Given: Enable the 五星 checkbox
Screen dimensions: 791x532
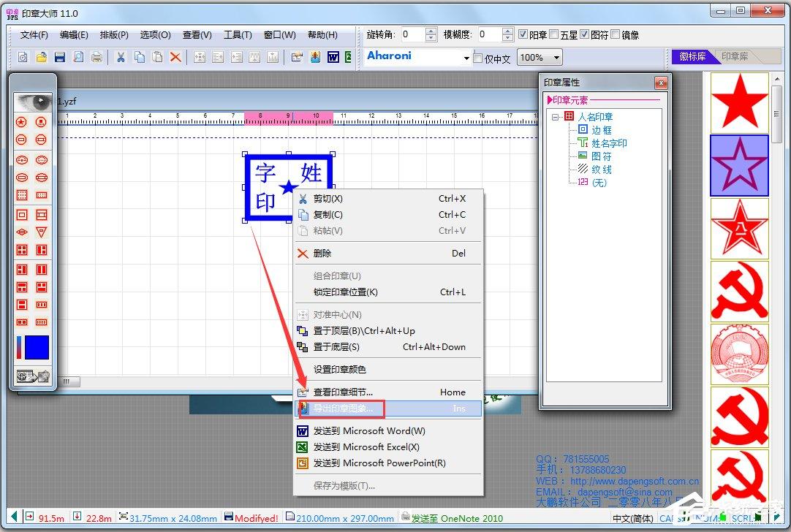Looking at the screenshot, I should [554, 34].
